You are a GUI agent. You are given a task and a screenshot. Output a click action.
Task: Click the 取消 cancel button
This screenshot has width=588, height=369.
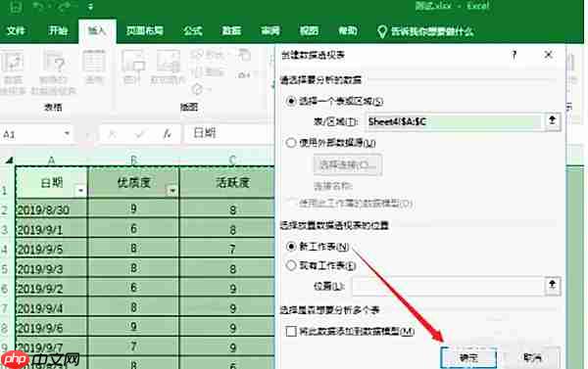[x=532, y=358]
